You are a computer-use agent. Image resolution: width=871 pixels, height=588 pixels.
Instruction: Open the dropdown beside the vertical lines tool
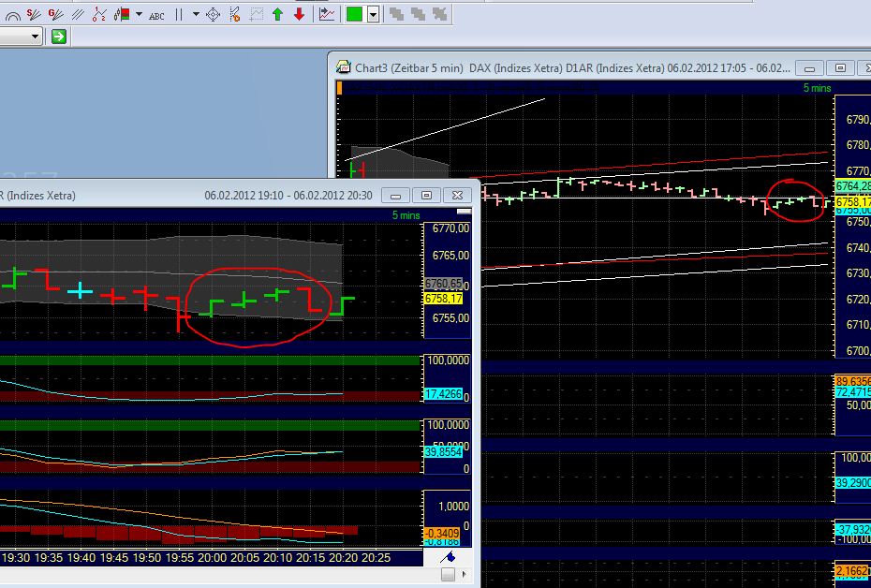(x=194, y=13)
